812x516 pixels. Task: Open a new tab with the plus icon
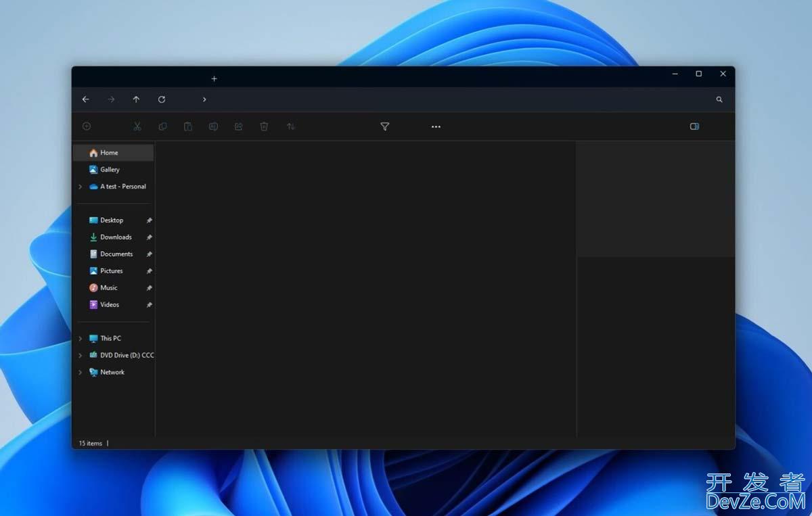click(214, 78)
